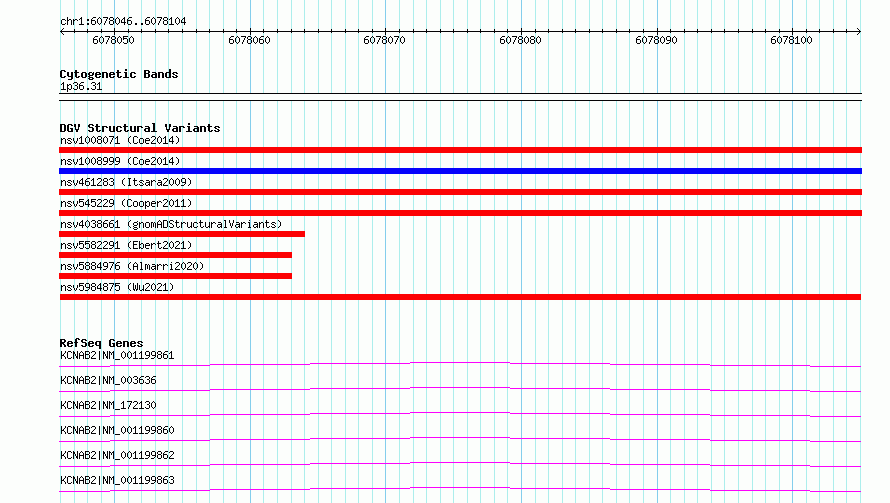Open variant nsv5582291 (Ebert2021) label

click(x=126, y=245)
